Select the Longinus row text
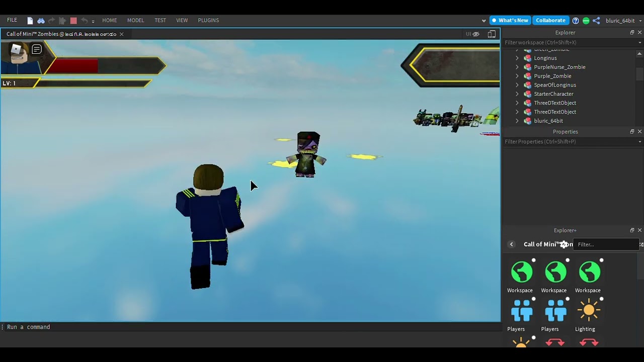Image resolution: width=644 pixels, height=362 pixels. (545, 58)
